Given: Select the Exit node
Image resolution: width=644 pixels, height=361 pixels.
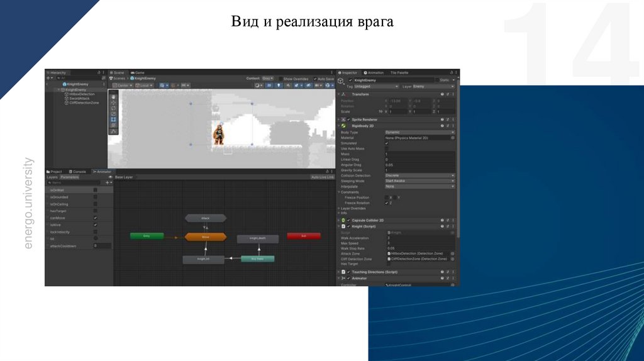Looking at the screenshot, I should (x=304, y=236).
